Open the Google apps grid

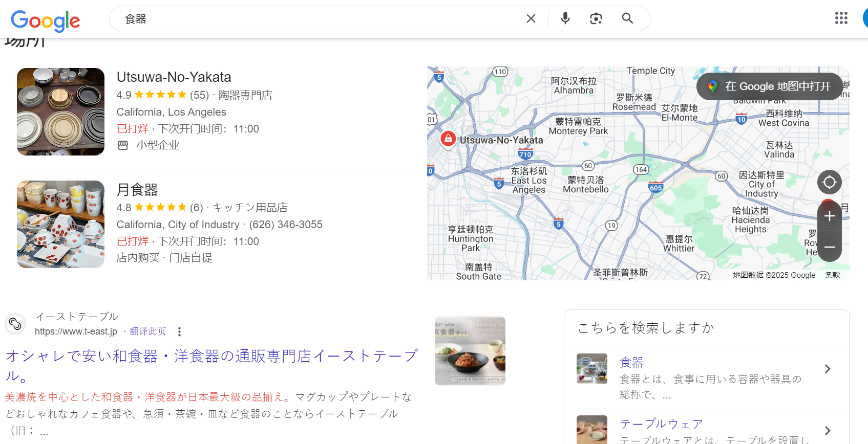(x=841, y=18)
